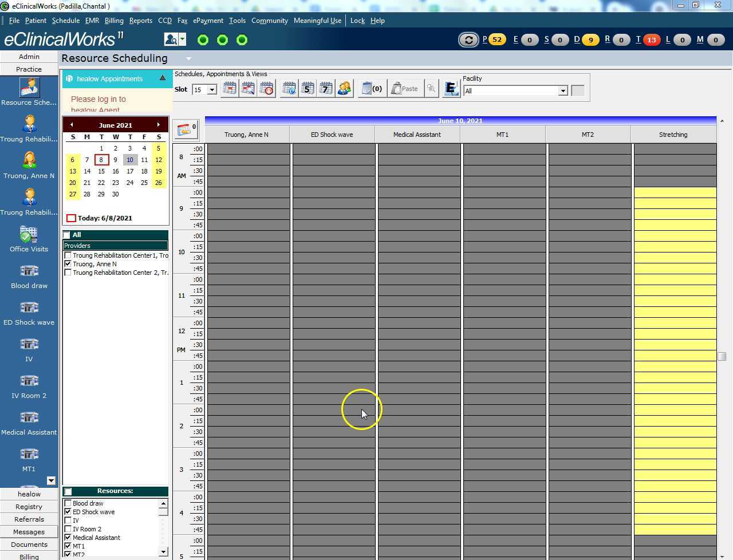Viewport: 733px width, 560px height.
Task: Uncheck the Medical Assistant resource checkbox
Action: 68,538
